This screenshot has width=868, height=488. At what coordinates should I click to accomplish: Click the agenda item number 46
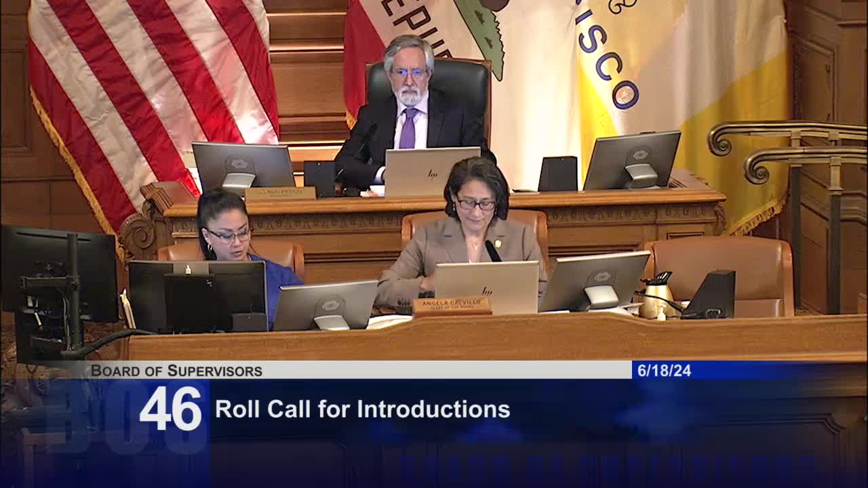(x=171, y=409)
